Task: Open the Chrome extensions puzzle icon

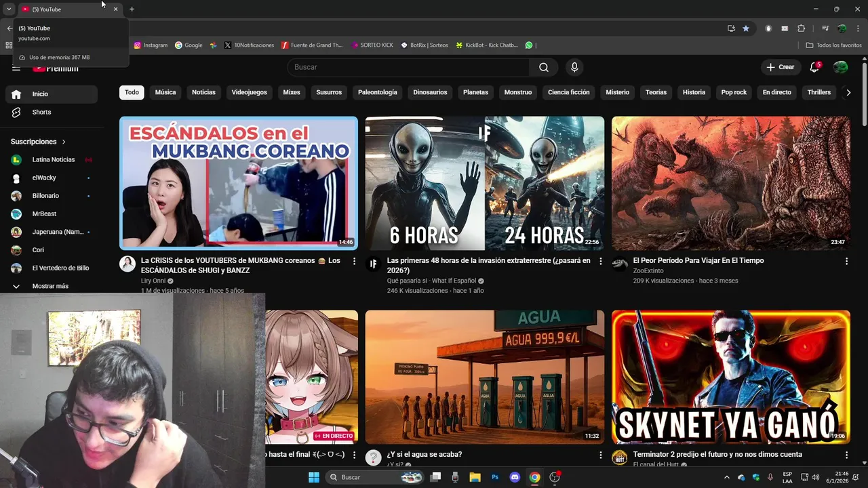Action: pyautogui.click(x=801, y=28)
